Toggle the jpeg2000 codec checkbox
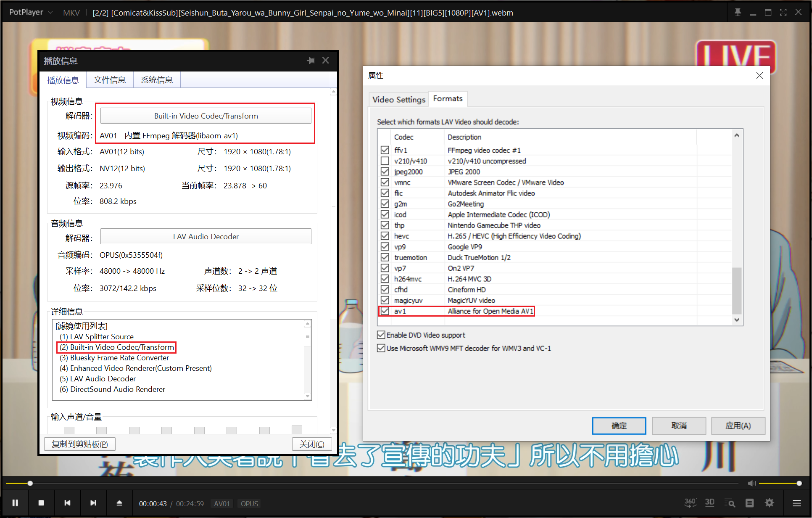This screenshot has height=518, width=812. 385,172
